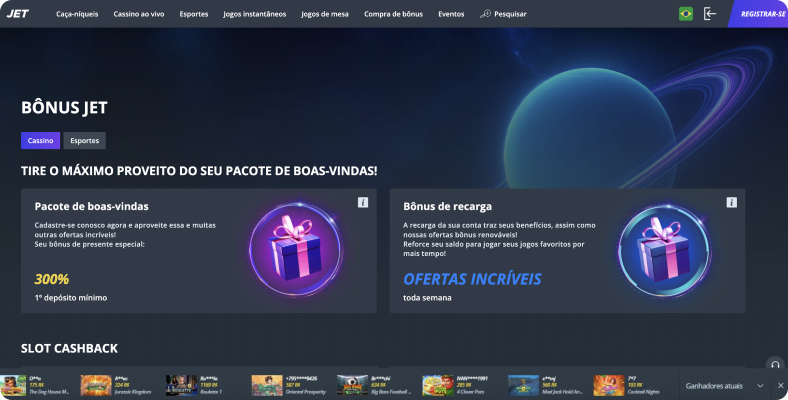Screen dimensions: 788x400
Task: Switch to the Esportes bonus tab
Action: point(84,141)
